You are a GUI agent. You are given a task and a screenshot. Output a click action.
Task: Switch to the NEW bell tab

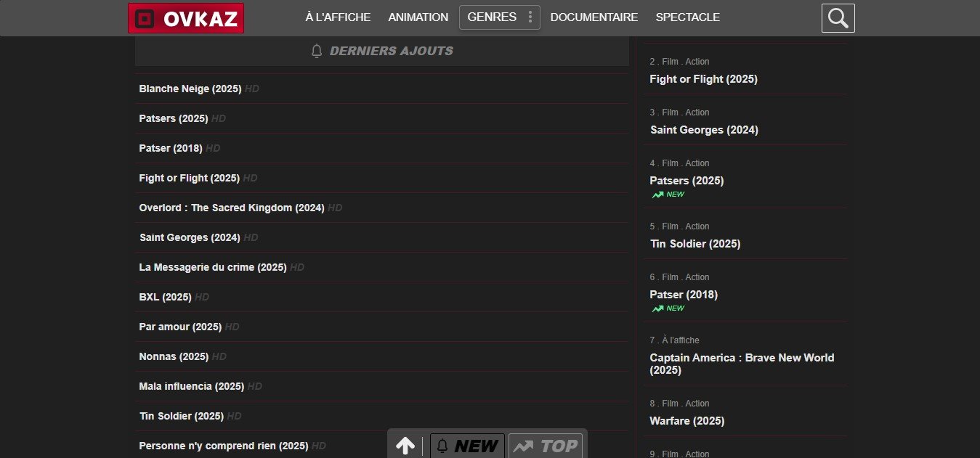coord(467,446)
